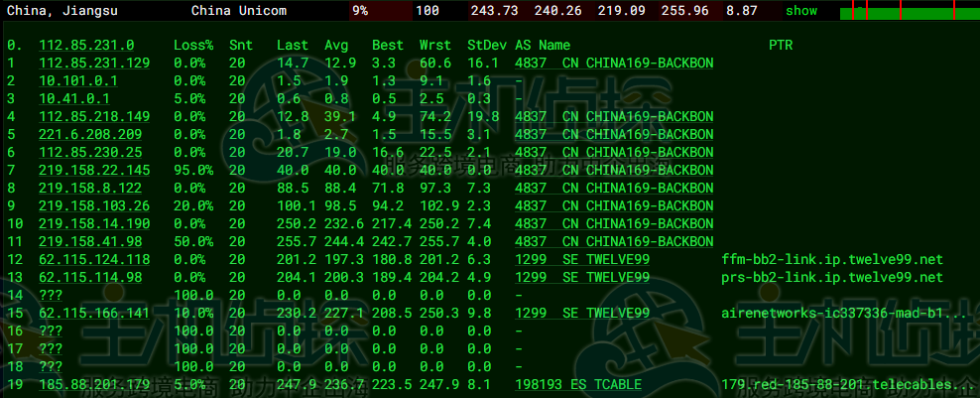
Task: Open IP link 112.85.218.149
Action: pos(94,117)
